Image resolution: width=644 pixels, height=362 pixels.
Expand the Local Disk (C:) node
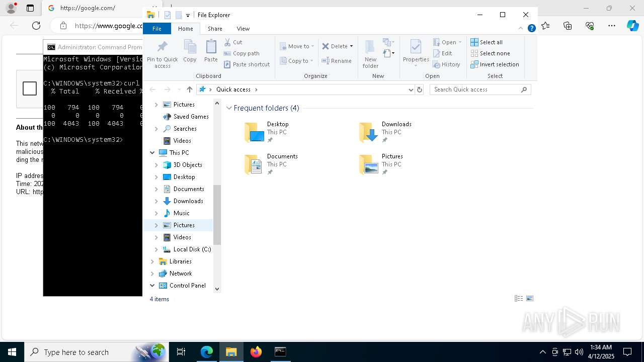click(156, 249)
